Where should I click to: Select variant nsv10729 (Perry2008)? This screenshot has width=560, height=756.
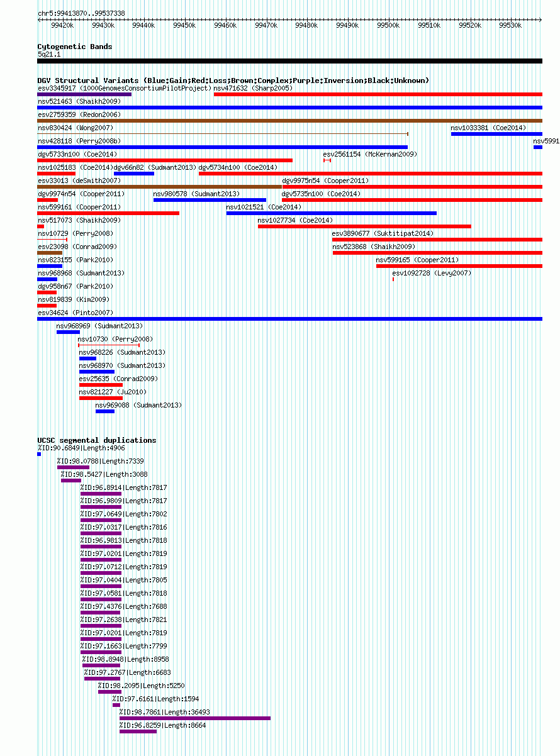52,240
